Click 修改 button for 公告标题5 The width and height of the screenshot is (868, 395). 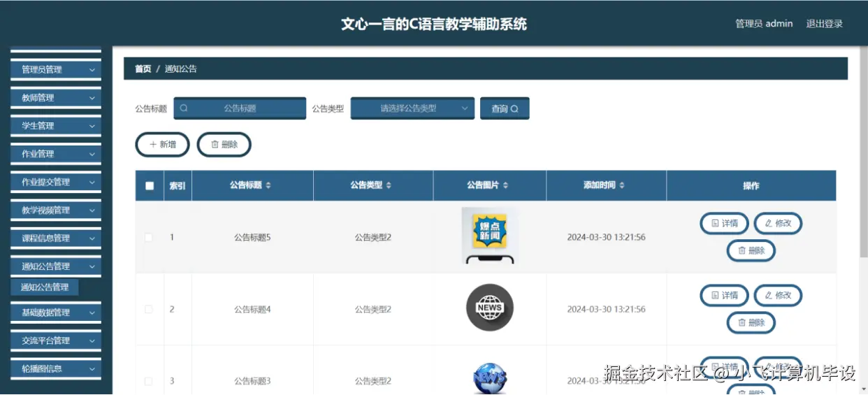778,224
